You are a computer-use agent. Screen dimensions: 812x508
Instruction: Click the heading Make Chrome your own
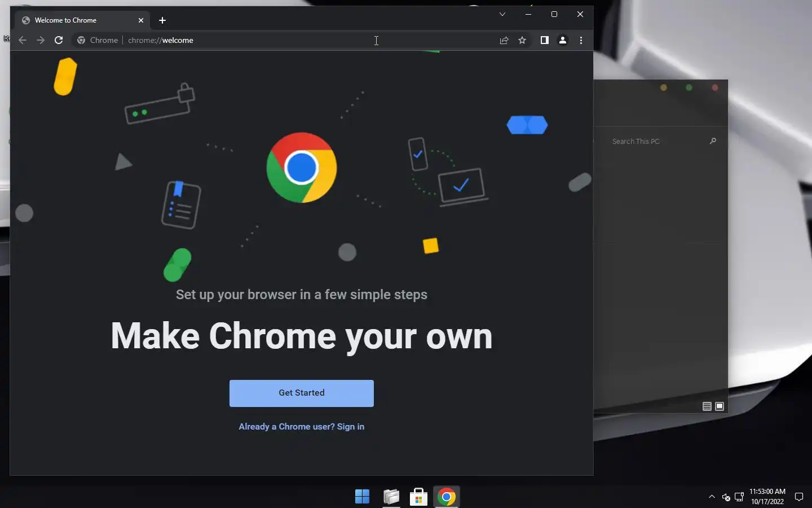302,336
